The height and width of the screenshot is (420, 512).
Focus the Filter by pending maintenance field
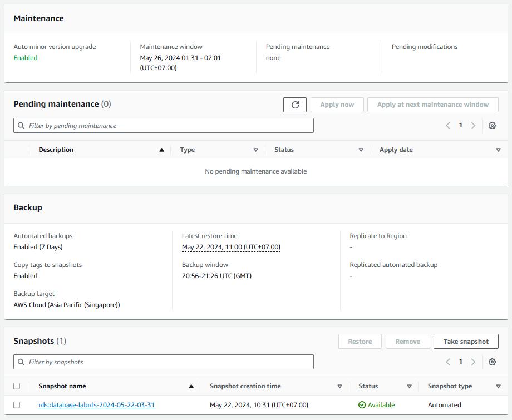click(164, 126)
